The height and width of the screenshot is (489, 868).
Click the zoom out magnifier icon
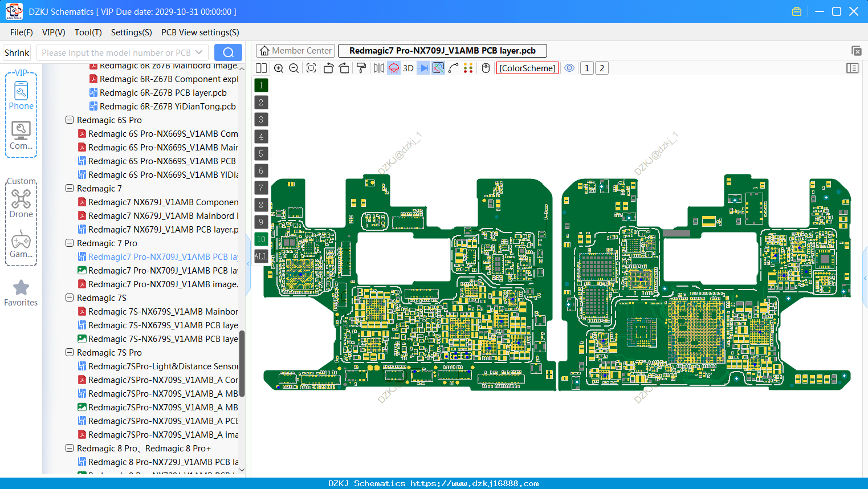coord(294,68)
